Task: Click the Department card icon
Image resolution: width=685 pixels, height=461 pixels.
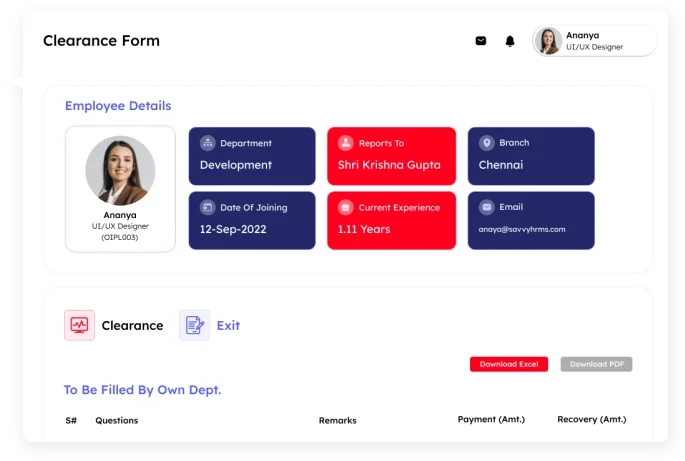Action: coord(208,143)
